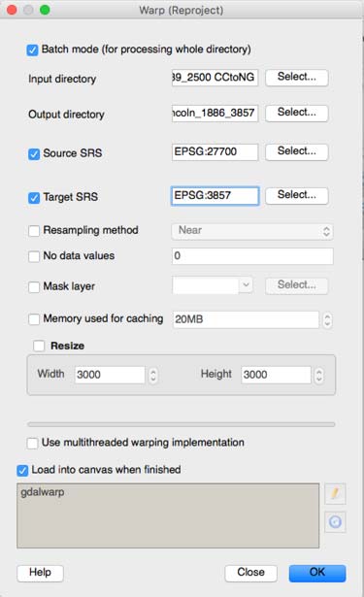Toggle the Source SRS checkbox
This screenshot has height=597, width=364.
[34, 153]
